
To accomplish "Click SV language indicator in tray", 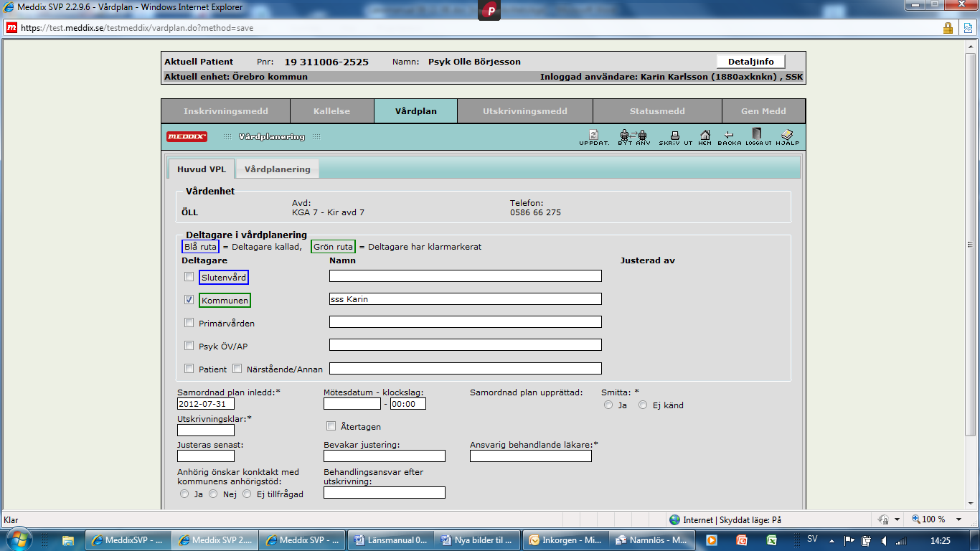I will [x=812, y=539].
